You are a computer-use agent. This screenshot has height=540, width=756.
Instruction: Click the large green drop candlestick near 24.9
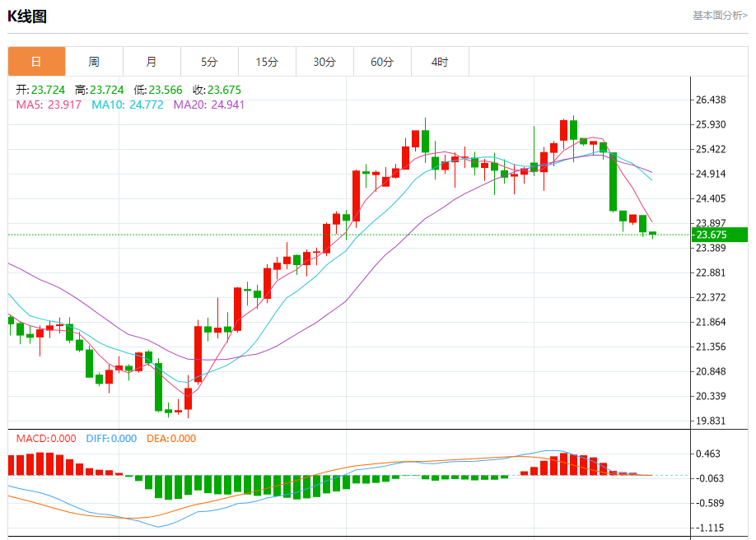[613, 182]
